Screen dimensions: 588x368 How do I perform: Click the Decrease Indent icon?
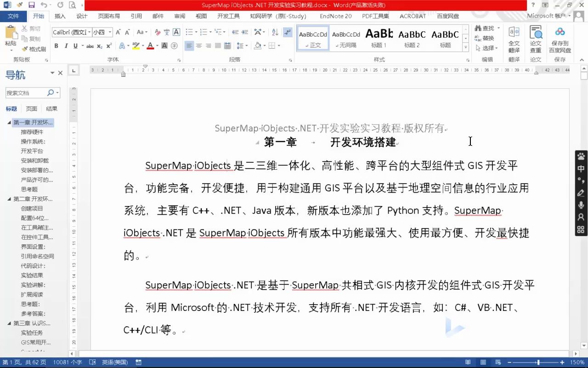pos(235,32)
